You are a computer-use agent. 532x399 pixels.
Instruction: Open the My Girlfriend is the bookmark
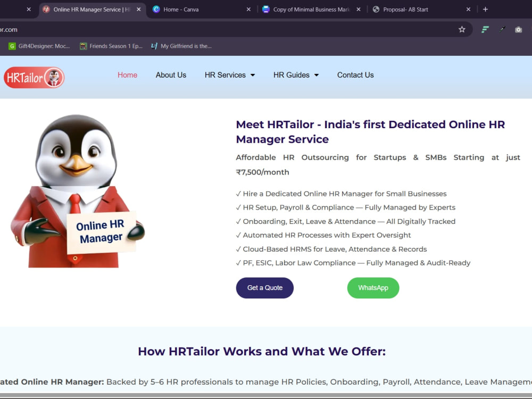tap(181, 46)
